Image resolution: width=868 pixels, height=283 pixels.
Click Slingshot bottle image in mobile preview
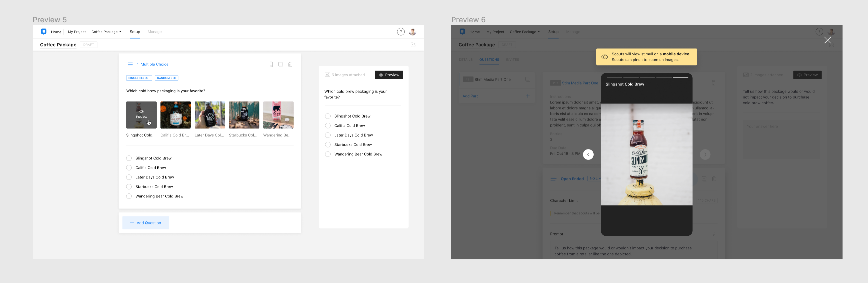[647, 154]
